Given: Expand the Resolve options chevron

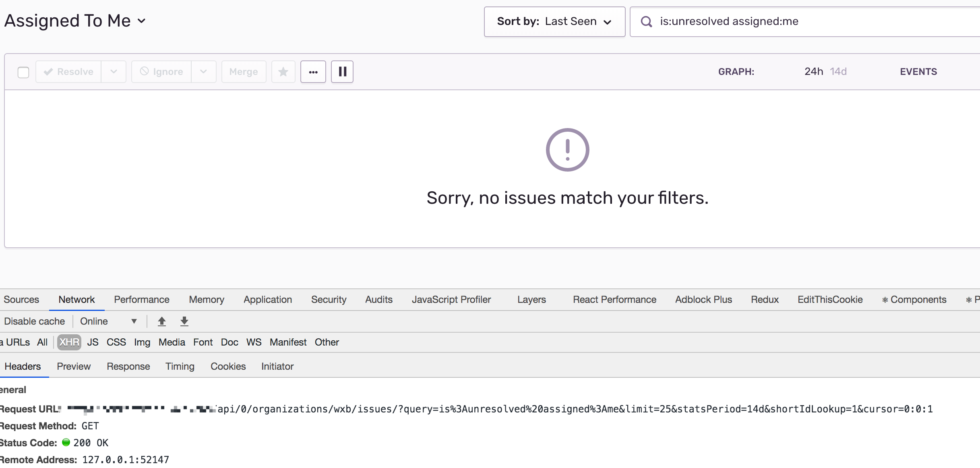Looking at the screenshot, I should [114, 72].
